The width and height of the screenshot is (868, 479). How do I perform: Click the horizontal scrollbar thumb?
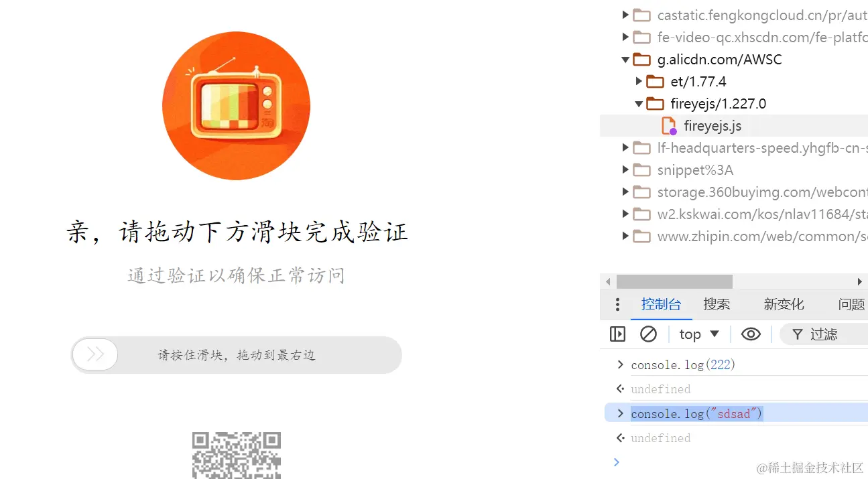[674, 281]
